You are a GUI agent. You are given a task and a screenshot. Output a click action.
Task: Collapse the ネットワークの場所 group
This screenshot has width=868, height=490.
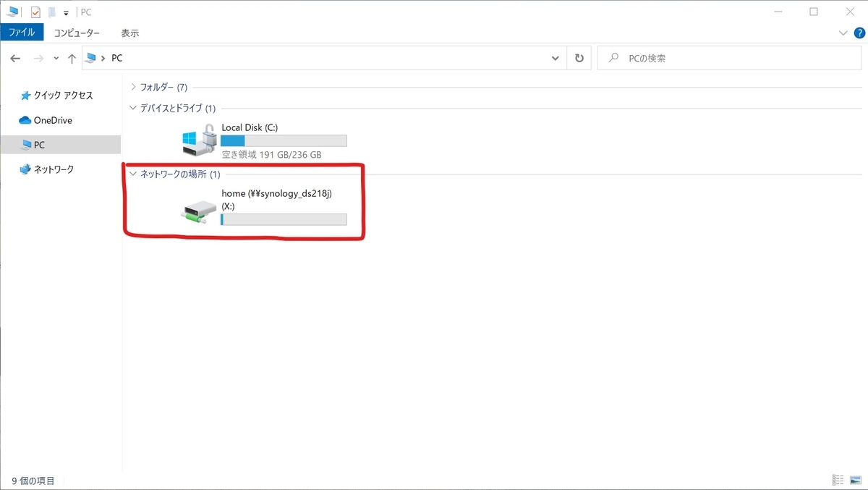(x=133, y=174)
